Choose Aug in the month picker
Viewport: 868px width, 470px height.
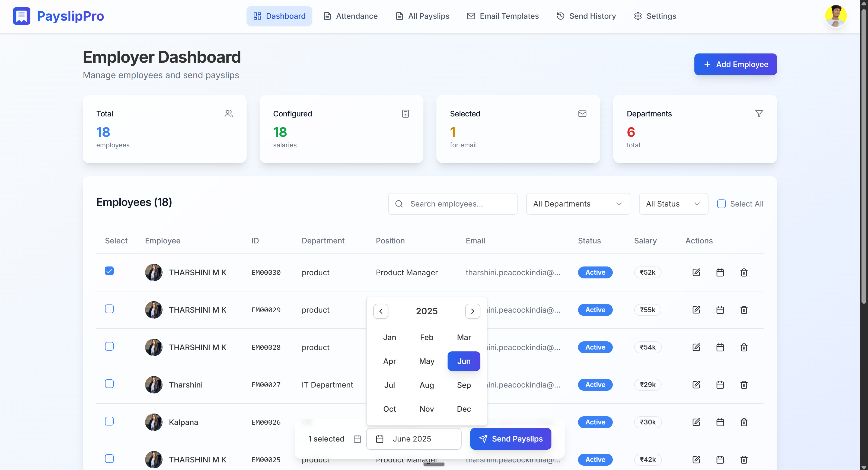427,385
